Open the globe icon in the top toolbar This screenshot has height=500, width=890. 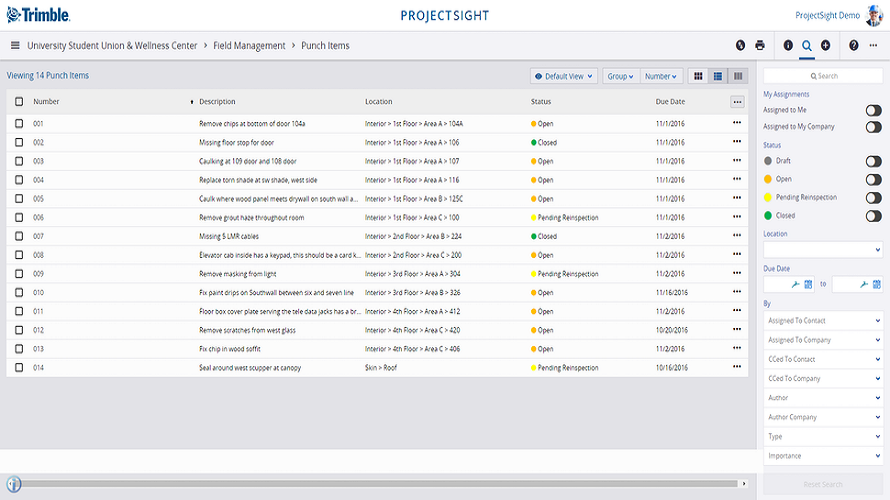[740, 45]
